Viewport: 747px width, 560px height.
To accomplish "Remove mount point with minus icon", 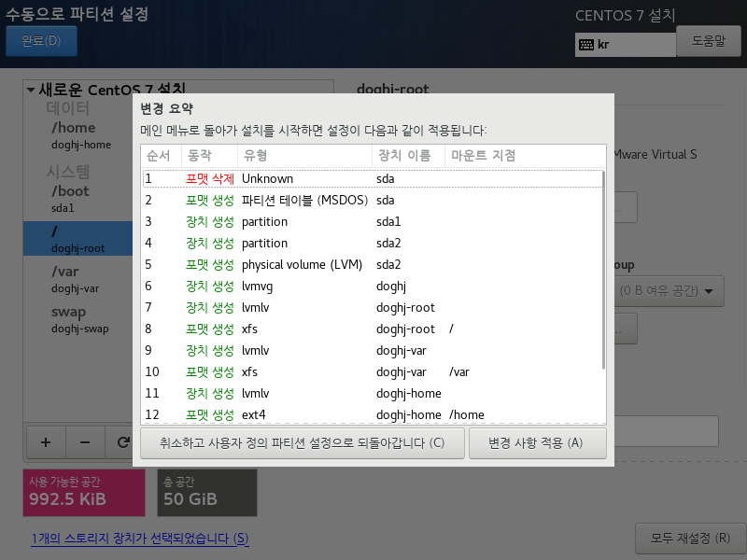I will click(85, 442).
